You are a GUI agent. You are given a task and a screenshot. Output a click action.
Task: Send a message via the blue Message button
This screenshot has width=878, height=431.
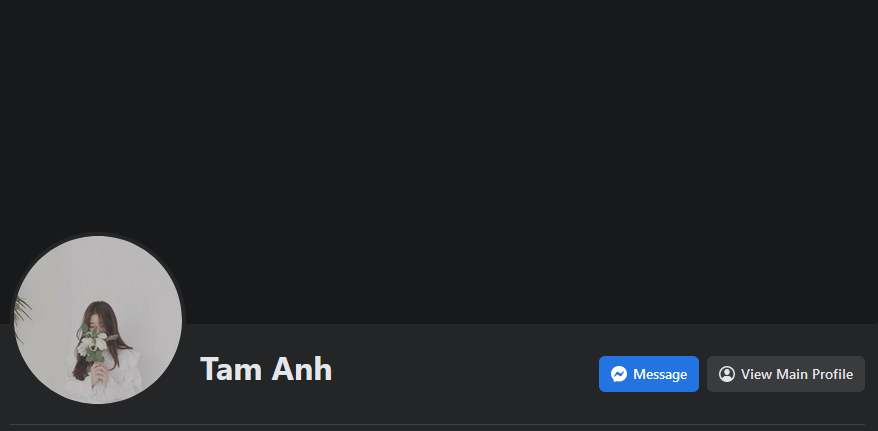click(x=648, y=374)
